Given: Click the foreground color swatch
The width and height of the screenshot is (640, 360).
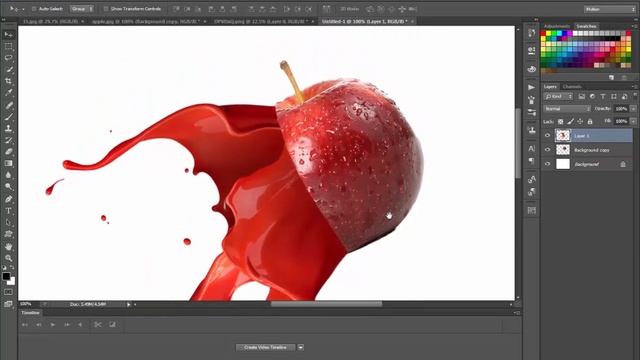Looking at the screenshot, I should [x=6, y=276].
